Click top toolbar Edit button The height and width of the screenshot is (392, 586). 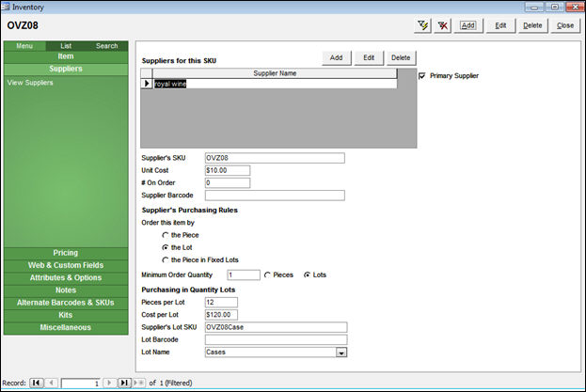[x=500, y=25]
